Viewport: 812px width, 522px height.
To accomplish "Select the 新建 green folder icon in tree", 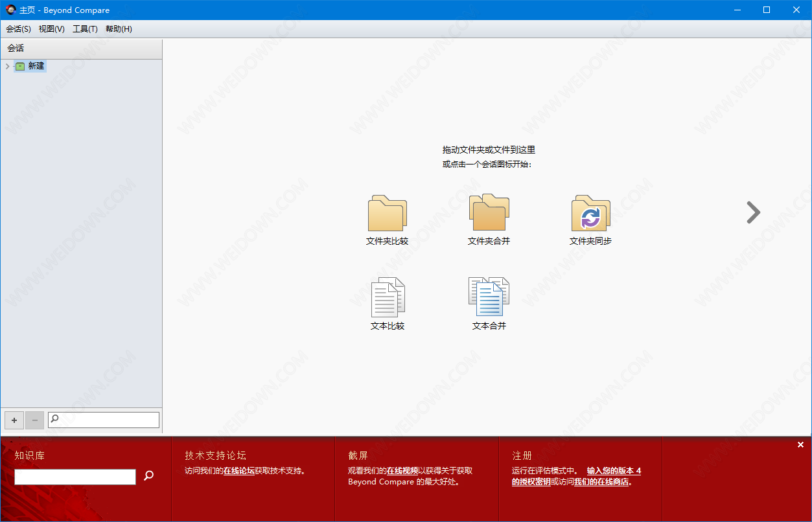I will 20,66.
